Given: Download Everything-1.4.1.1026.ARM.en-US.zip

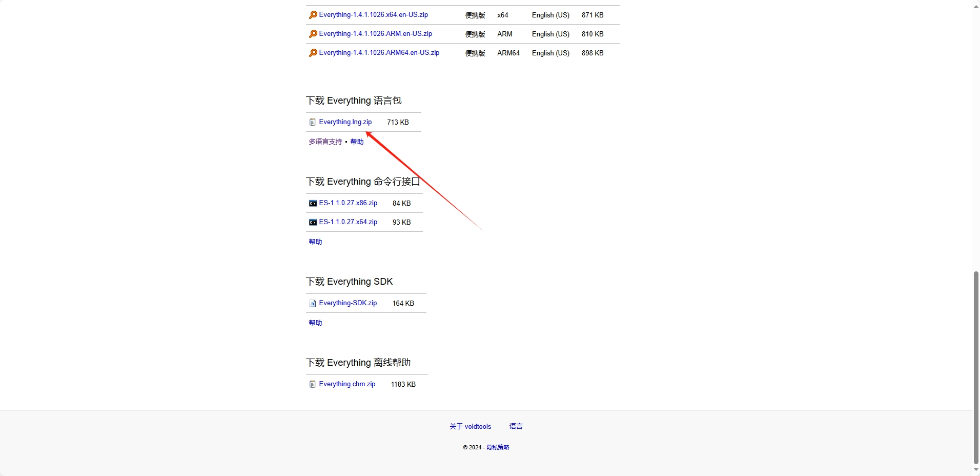Looking at the screenshot, I should tap(375, 34).
